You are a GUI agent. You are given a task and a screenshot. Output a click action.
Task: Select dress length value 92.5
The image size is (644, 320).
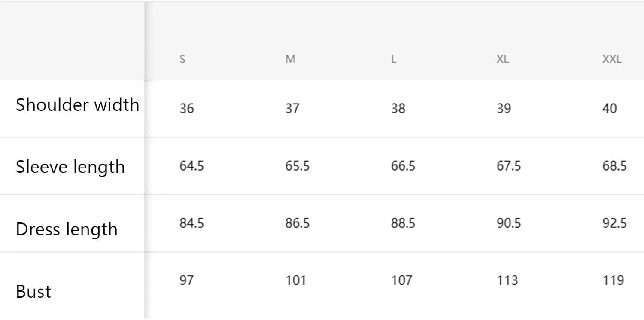[x=614, y=223]
